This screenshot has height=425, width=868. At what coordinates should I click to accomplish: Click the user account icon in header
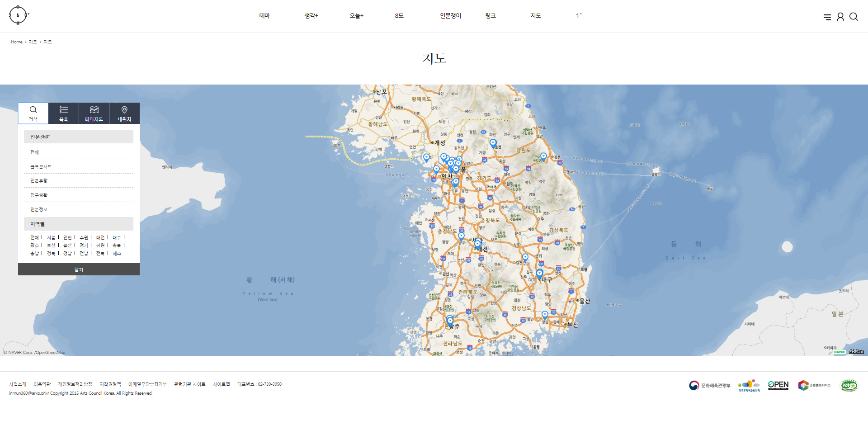840,17
